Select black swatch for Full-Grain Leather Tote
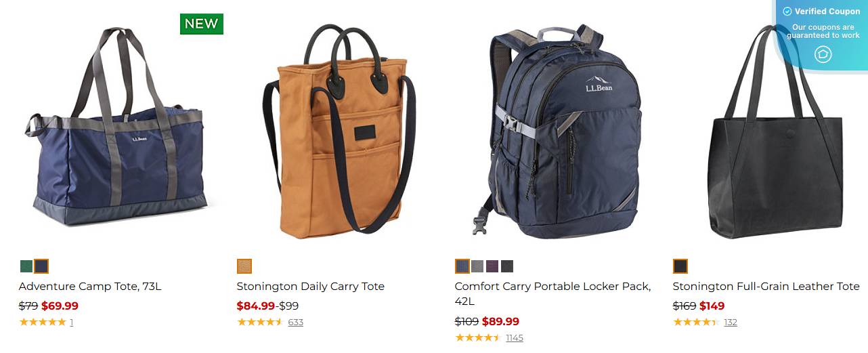 point(680,266)
